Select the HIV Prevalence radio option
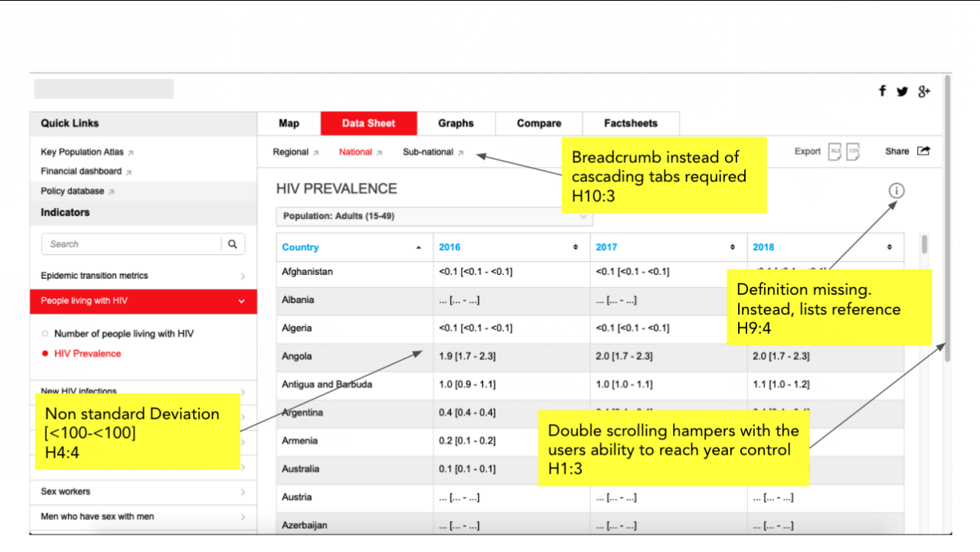 [x=45, y=354]
